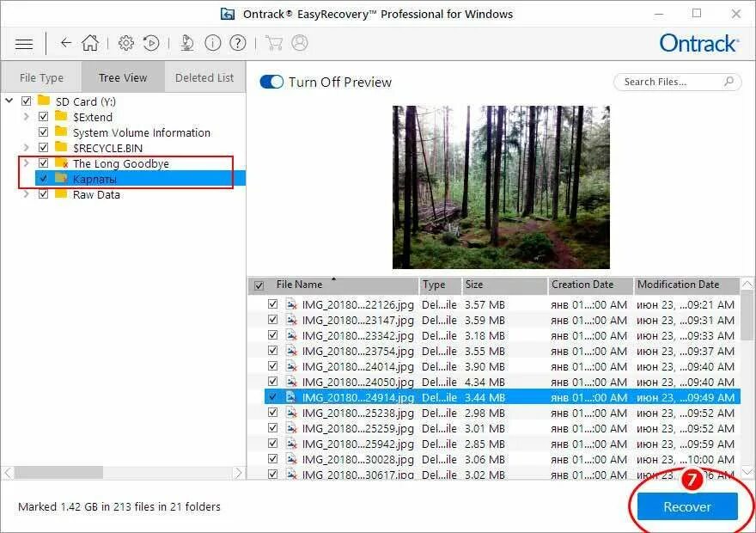
Task: Click file icon of IMG_20180...25942.jpg
Action: (291, 444)
